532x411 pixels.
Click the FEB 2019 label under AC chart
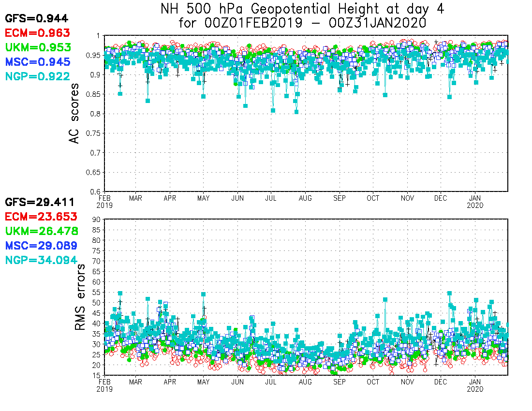(x=104, y=202)
